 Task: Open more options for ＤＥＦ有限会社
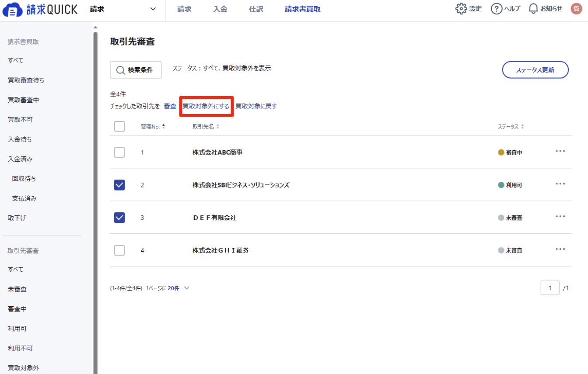tap(560, 216)
